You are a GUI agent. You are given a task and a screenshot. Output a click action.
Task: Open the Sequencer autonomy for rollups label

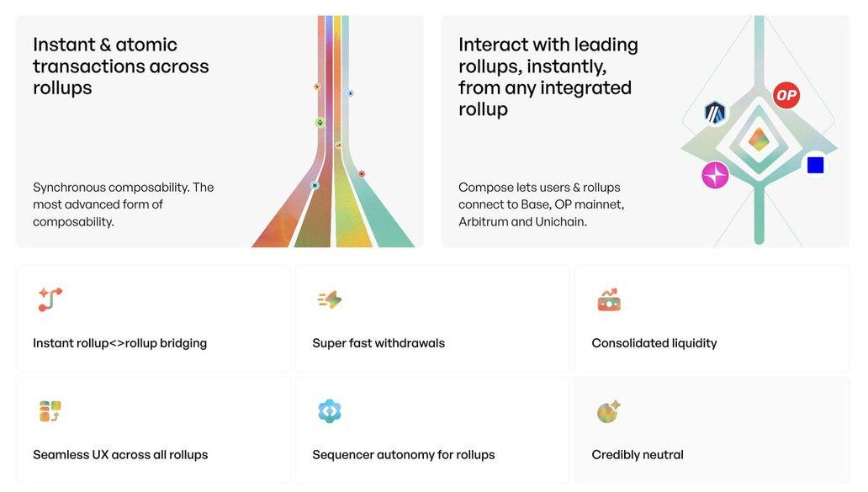tap(404, 455)
